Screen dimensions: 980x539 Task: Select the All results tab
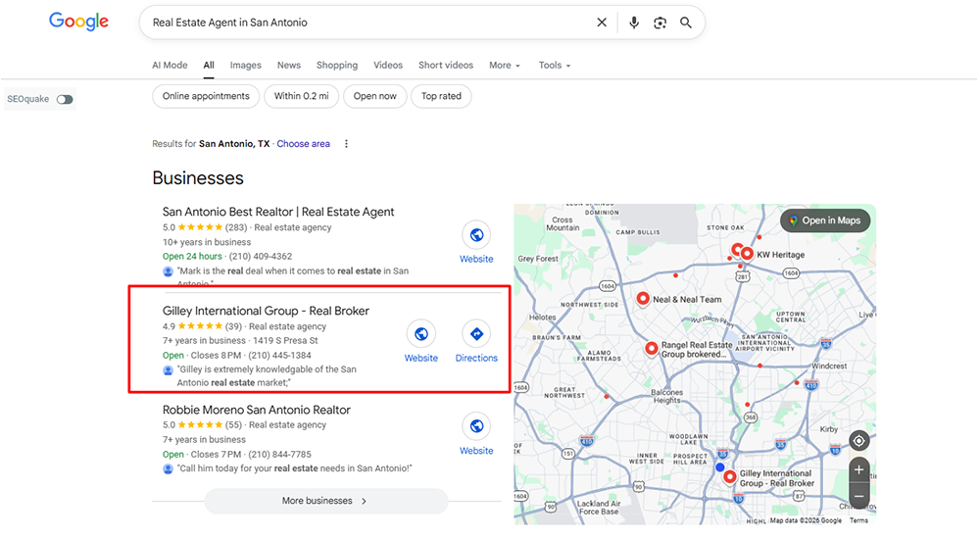[209, 65]
